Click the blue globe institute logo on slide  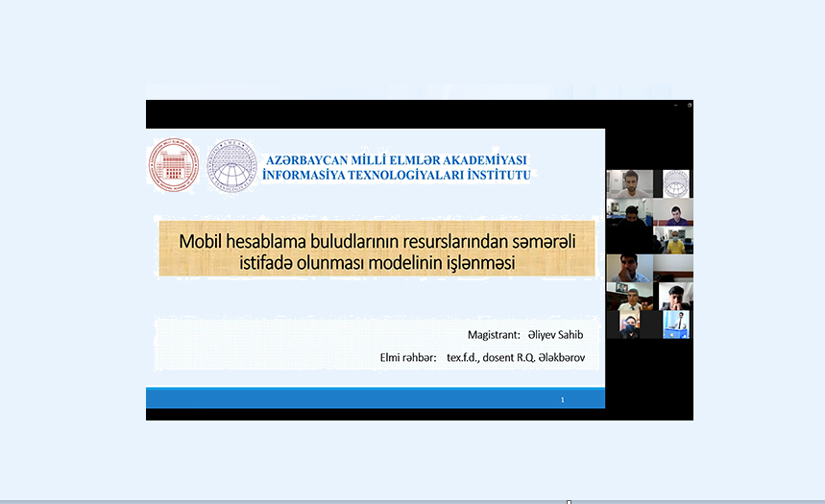[231, 166]
